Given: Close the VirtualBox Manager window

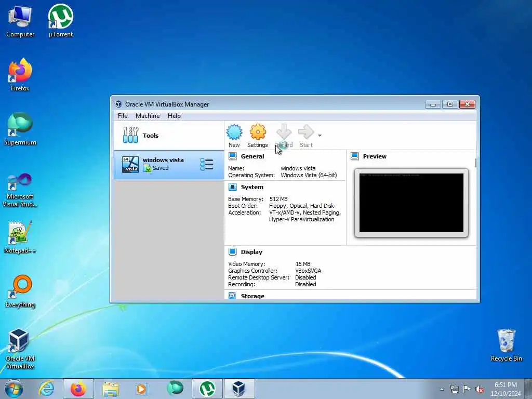Looking at the screenshot, I should 467,104.
